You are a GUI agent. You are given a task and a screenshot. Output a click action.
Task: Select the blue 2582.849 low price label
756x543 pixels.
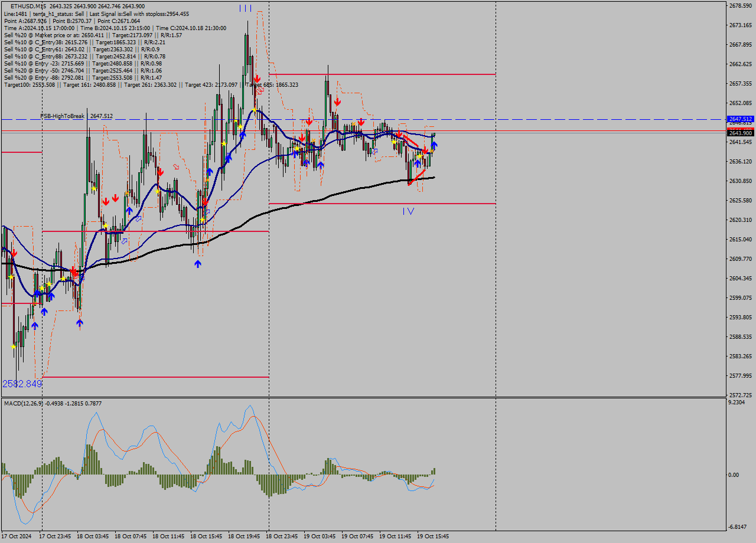[22, 384]
